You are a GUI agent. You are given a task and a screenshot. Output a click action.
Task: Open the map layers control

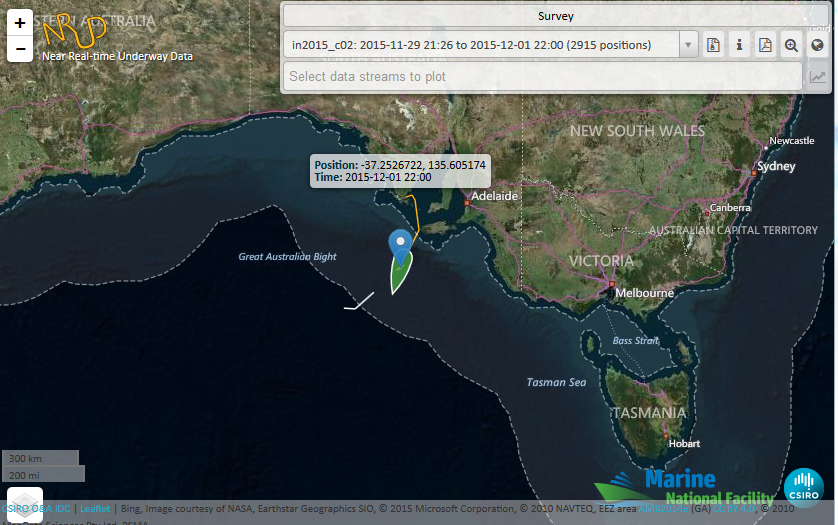tap(25, 504)
